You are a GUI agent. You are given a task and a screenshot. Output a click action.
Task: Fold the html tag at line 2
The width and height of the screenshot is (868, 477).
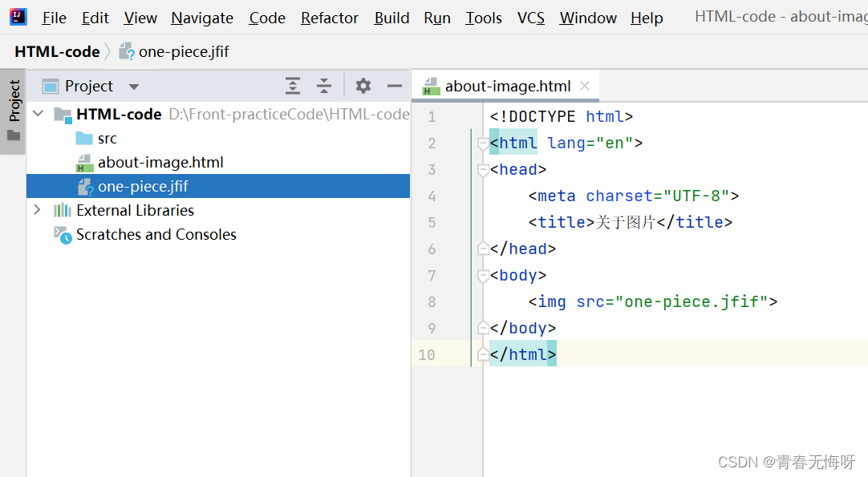click(x=483, y=144)
